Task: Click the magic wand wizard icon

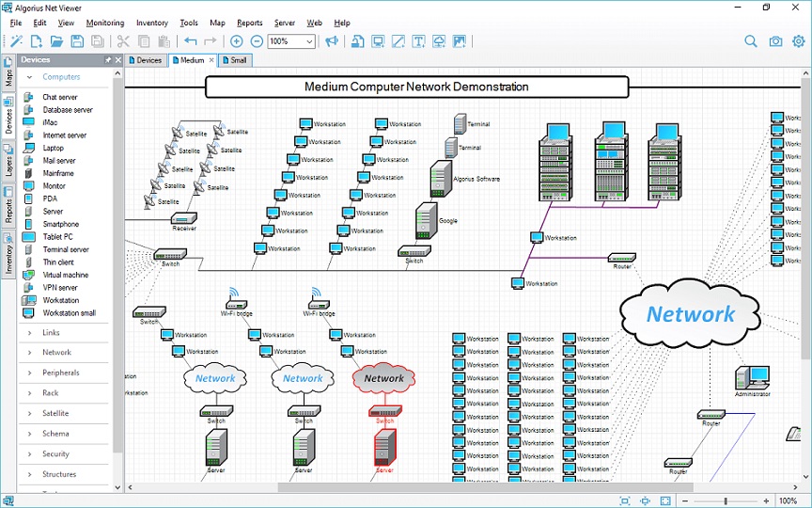Action: click(x=15, y=41)
